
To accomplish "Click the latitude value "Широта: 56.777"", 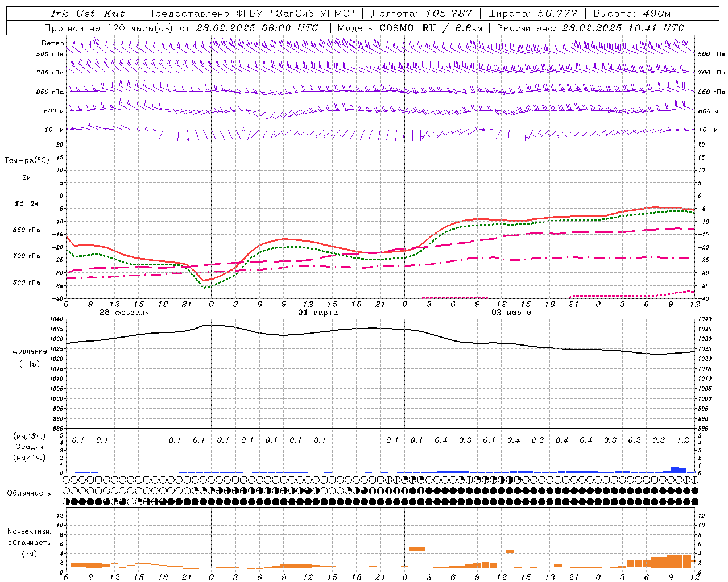I will tap(532, 14).
